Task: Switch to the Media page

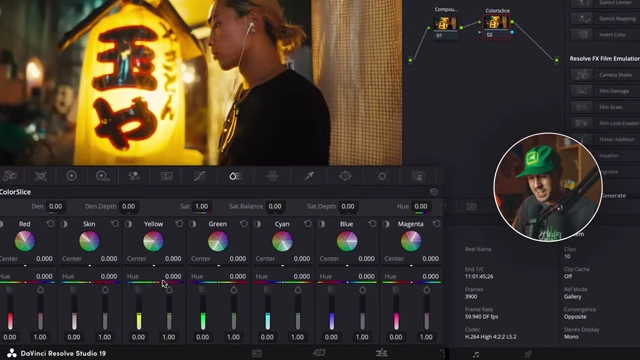Action: tap(257, 353)
